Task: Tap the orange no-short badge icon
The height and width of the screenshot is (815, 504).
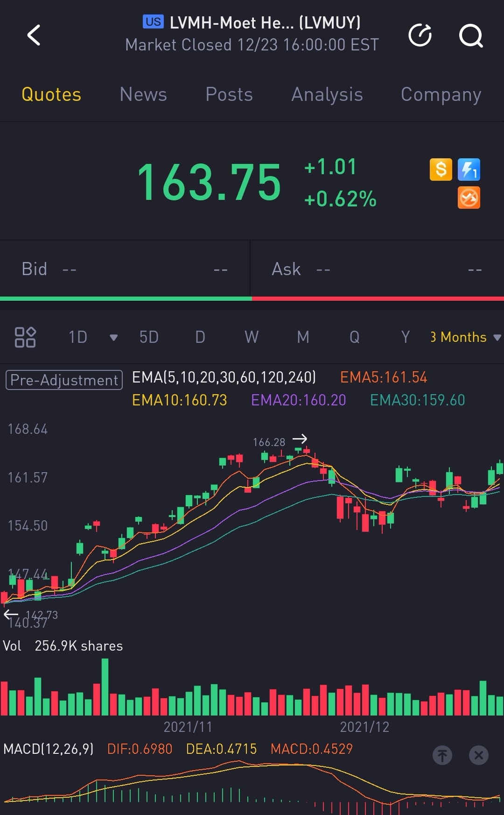Action: (469, 198)
